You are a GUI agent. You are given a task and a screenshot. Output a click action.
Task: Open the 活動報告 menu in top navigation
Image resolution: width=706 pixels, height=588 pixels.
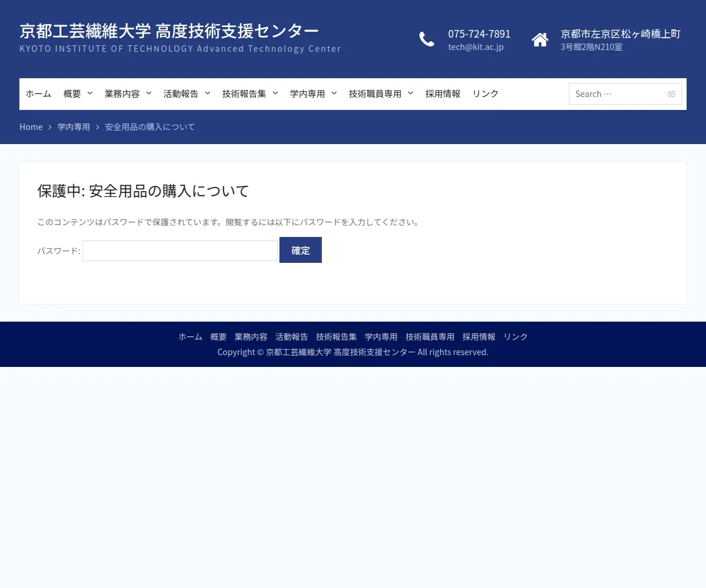[181, 93]
